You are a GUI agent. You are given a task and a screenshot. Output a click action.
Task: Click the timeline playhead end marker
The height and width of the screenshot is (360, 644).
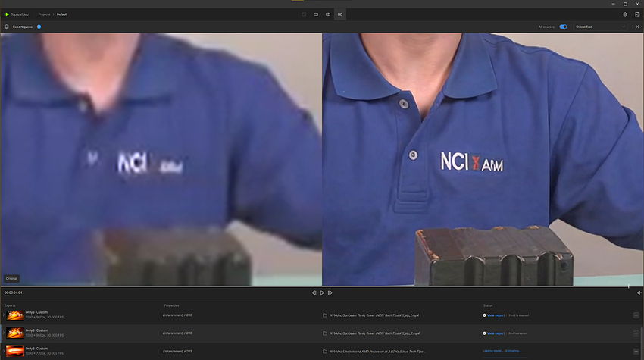click(x=628, y=286)
